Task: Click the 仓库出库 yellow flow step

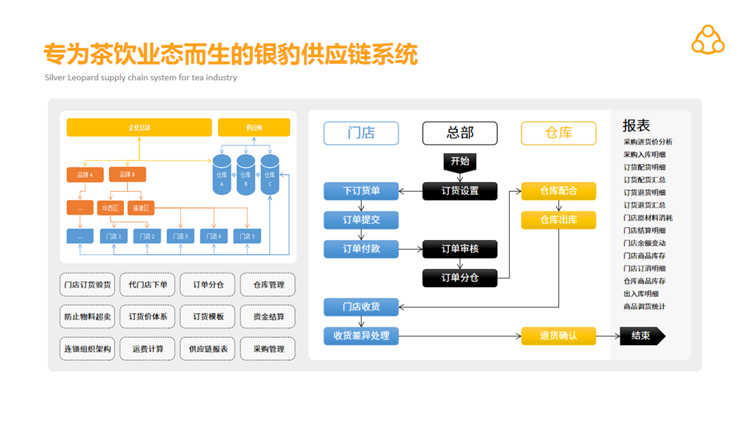Action: coord(559,220)
